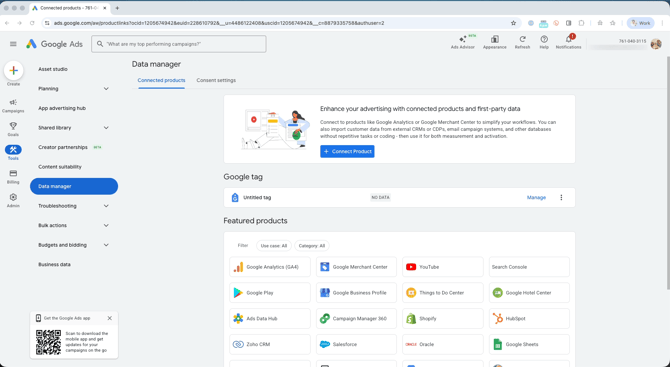The height and width of the screenshot is (367, 670).
Task: Select Connected products tab
Action: (x=162, y=80)
